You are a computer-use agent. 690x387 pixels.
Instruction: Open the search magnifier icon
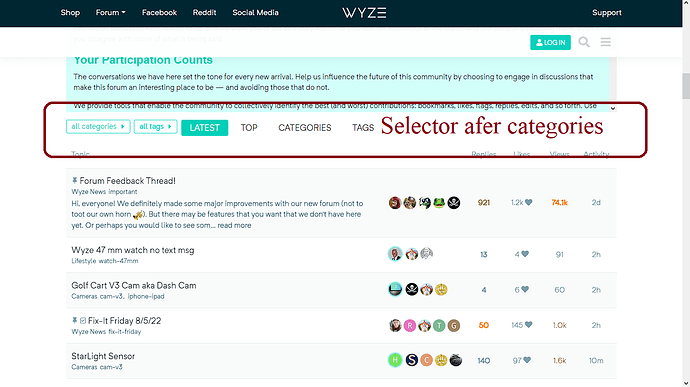584,42
